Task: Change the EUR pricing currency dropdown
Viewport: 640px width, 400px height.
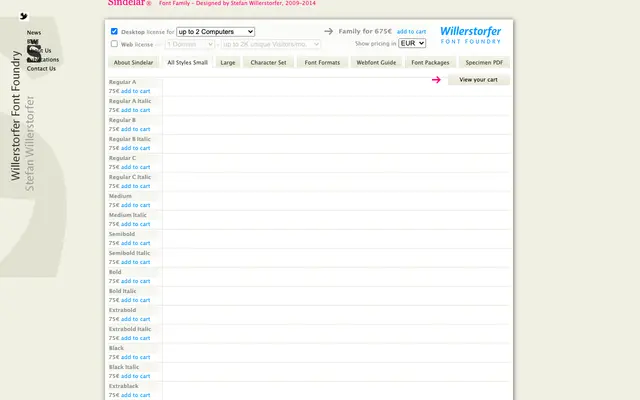Action: (412, 43)
